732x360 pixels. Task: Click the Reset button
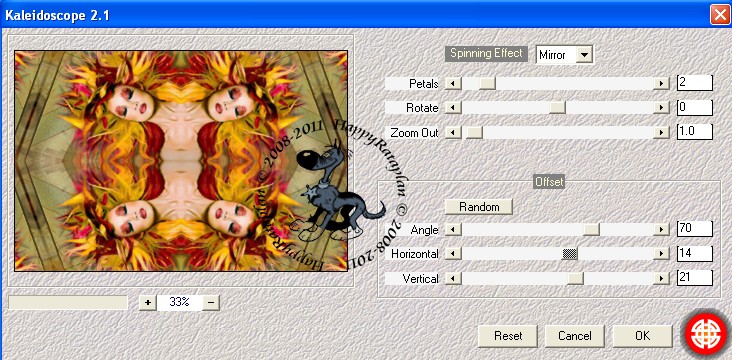(508, 336)
